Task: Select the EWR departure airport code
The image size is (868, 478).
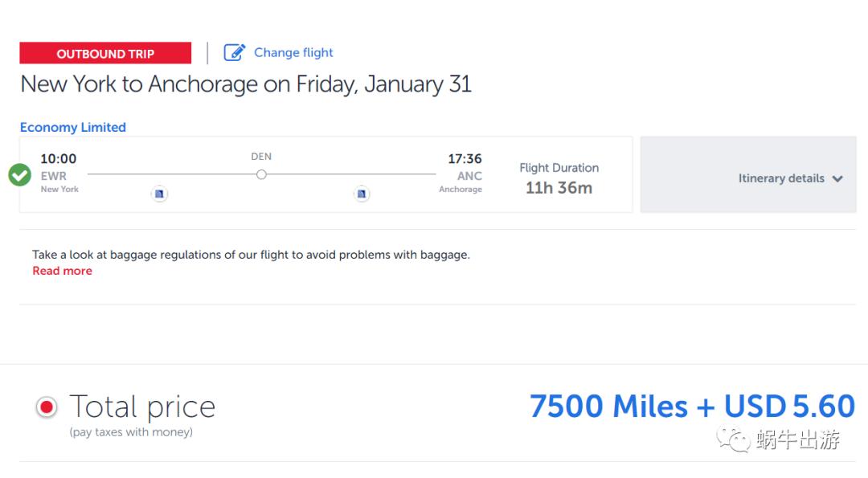Action: (x=54, y=176)
